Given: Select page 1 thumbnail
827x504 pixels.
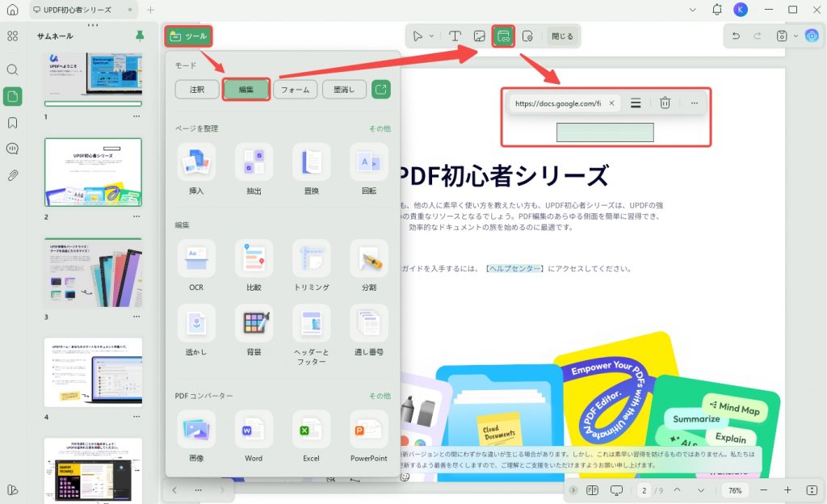Looking at the screenshot, I should (94, 80).
